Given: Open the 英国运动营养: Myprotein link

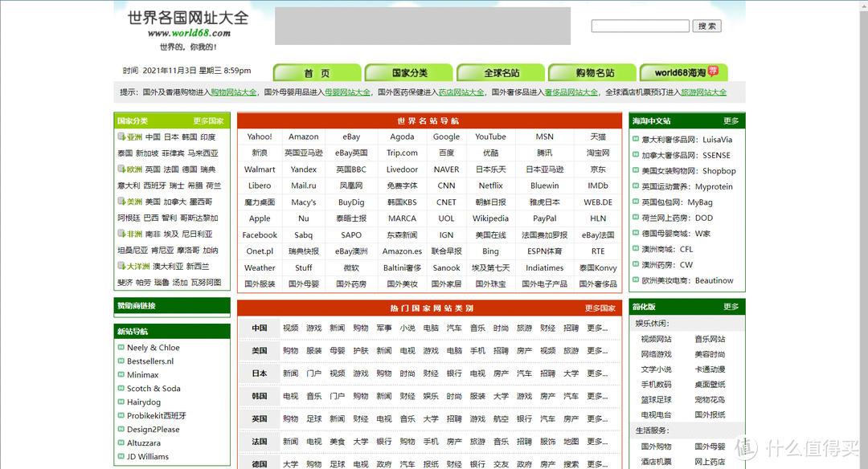Looking at the screenshot, I should pyautogui.click(x=687, y=186).
